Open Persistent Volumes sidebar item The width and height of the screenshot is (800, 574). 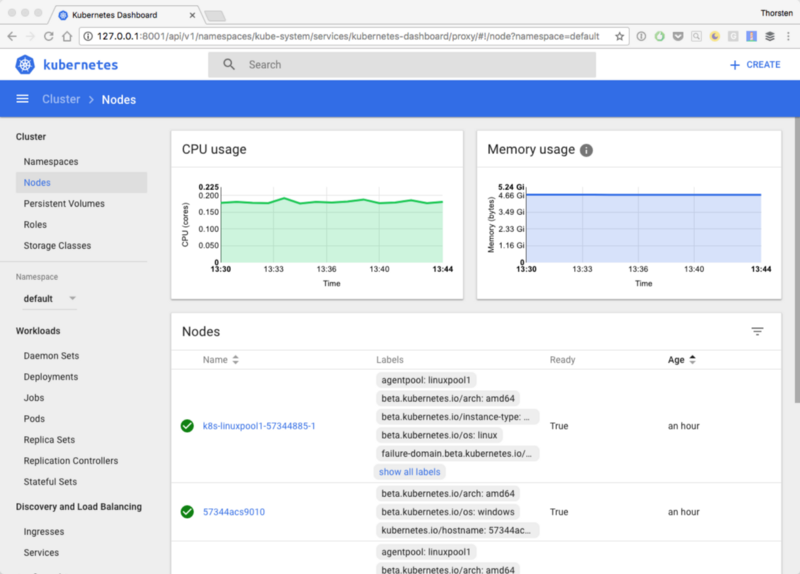pos(64,204)
